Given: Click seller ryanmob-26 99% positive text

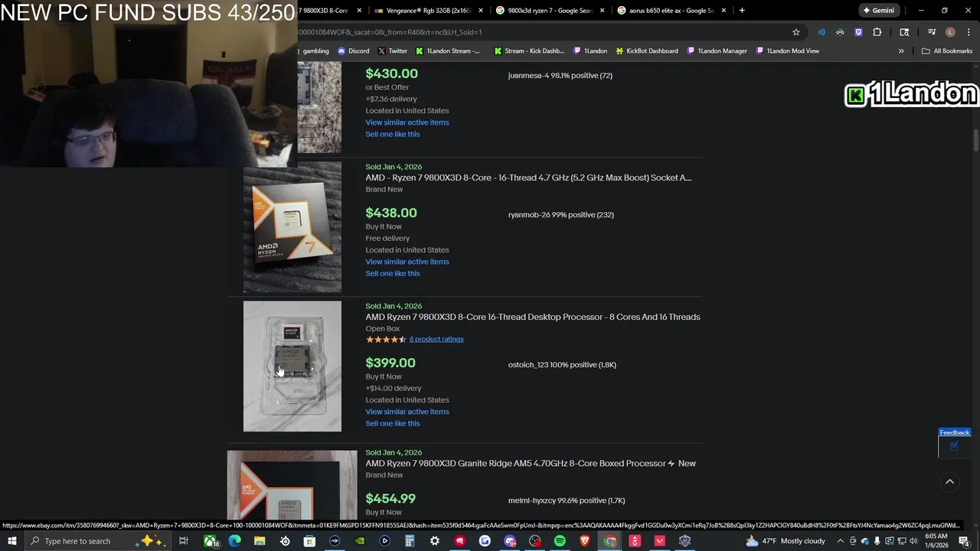Looking at the screenshot, I should [561, 215].
